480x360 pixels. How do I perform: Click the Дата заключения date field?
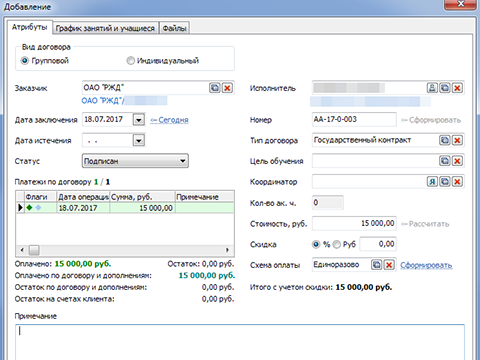[107, 120]
